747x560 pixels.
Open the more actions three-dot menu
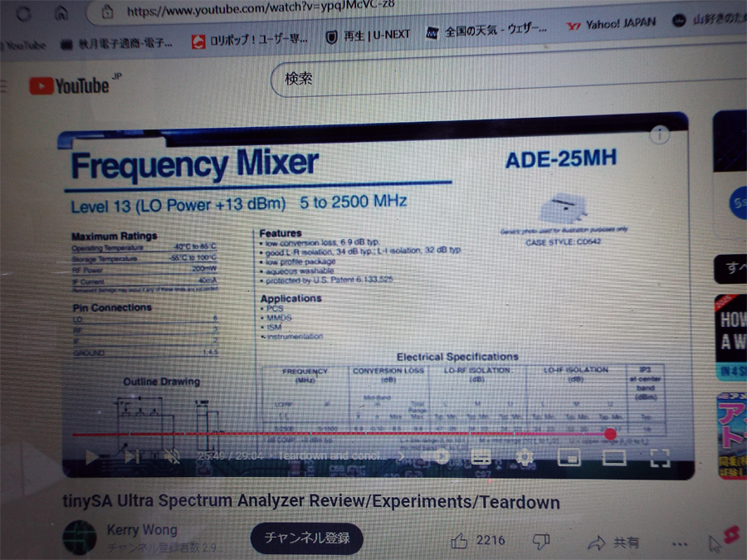680,544
